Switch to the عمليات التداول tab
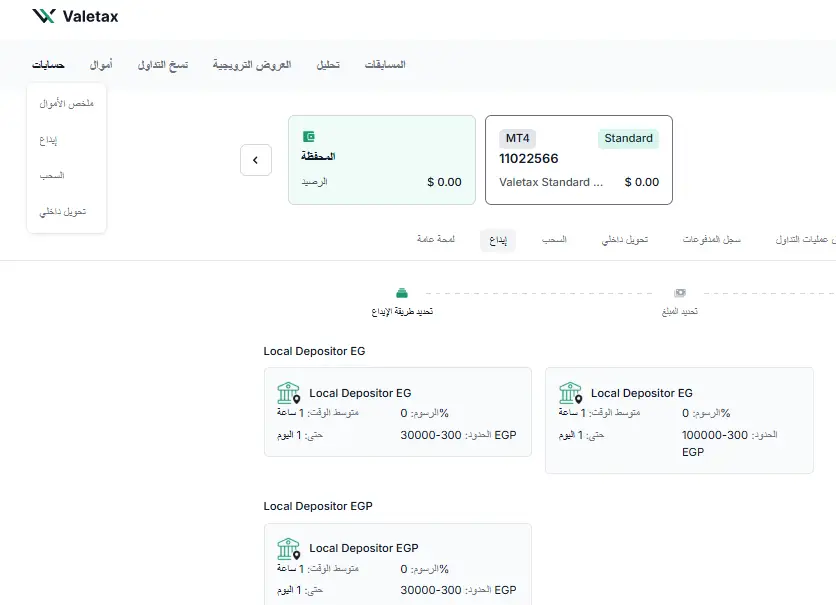This screenshot has height=605, width=836. click(x=805, y=239)
